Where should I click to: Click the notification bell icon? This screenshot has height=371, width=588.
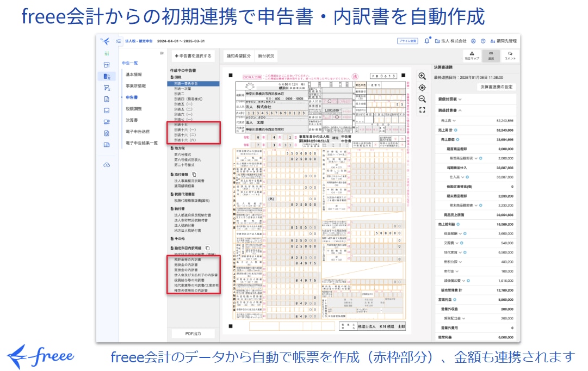pos(427,41)
